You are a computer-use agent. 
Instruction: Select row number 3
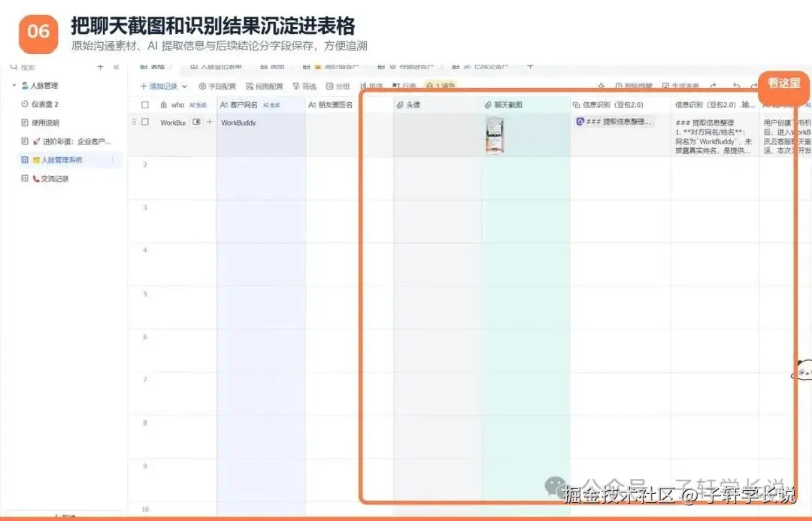click(x=145, y=207)
